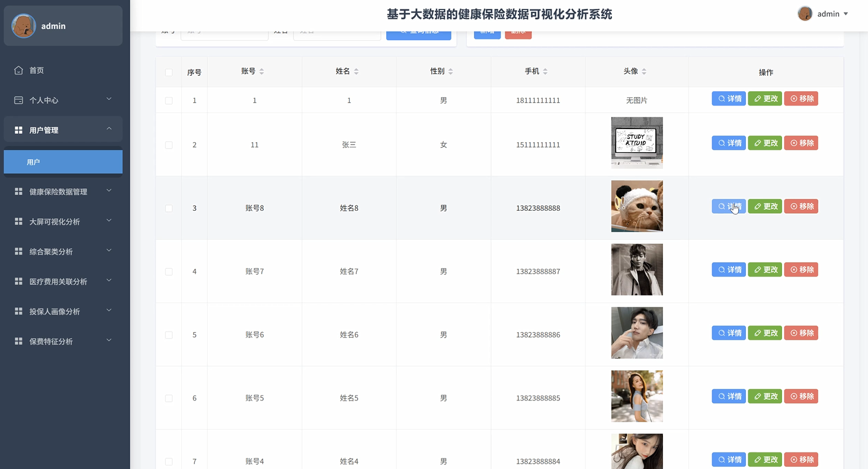Click the sort arrows next to 头像 header
868x469 pixels.
click(644, 71)
